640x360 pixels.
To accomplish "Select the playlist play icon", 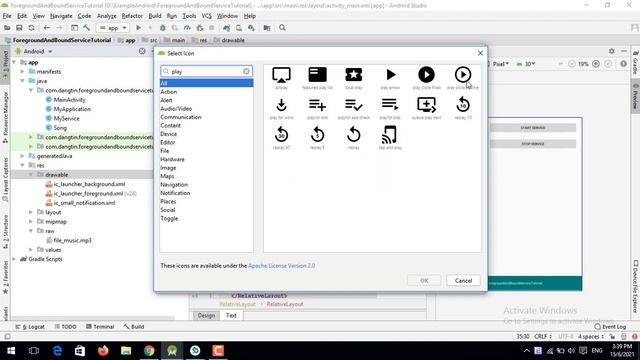I will point(390,104).
